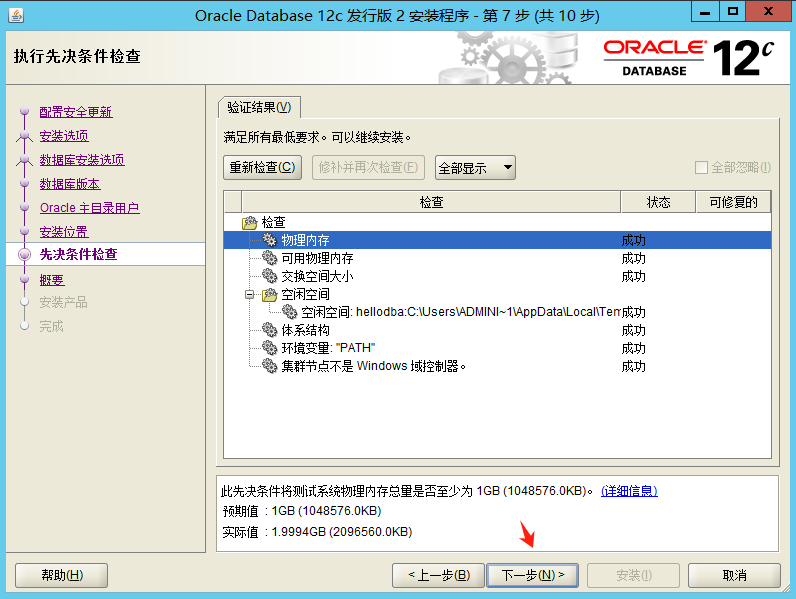Click the 检查 column header

432,202
